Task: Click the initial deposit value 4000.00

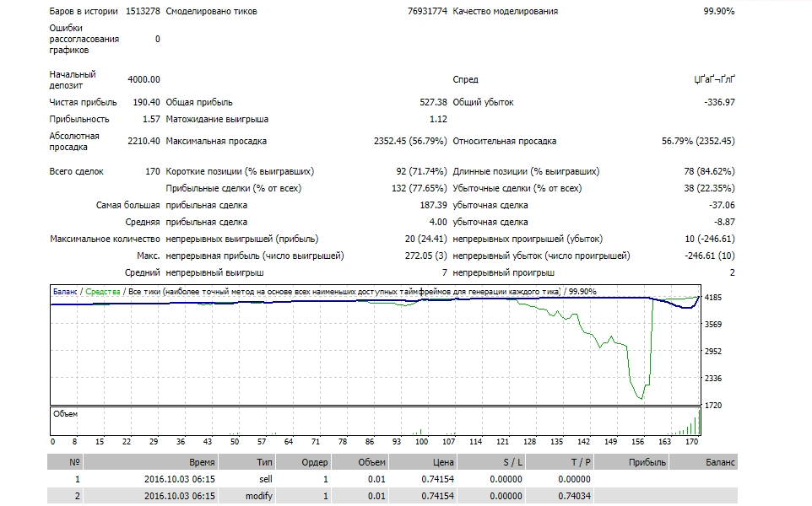Action: point(144,79)
